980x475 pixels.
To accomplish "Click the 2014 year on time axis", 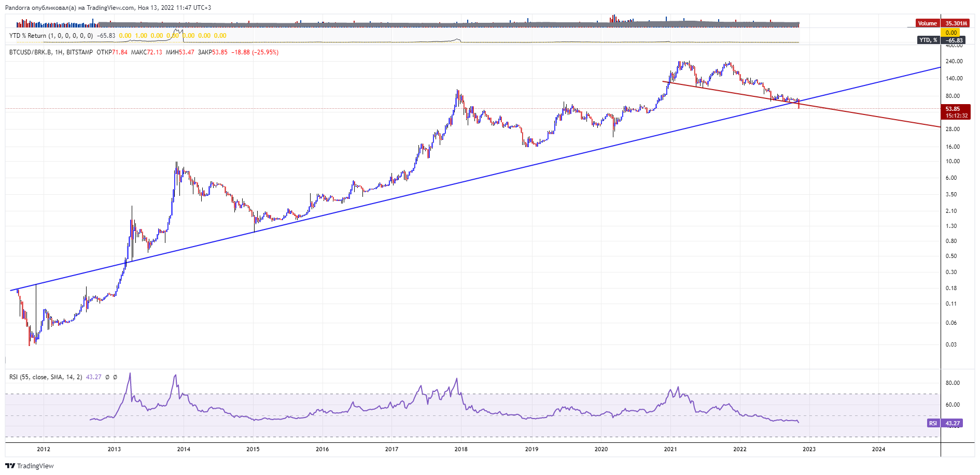I will [184, 449].
